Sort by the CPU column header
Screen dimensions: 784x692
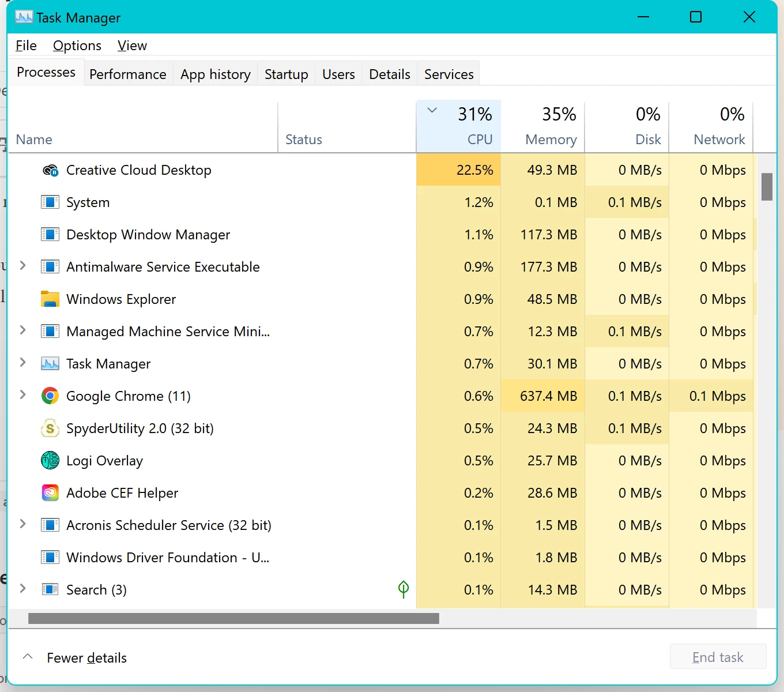[458, 128]
